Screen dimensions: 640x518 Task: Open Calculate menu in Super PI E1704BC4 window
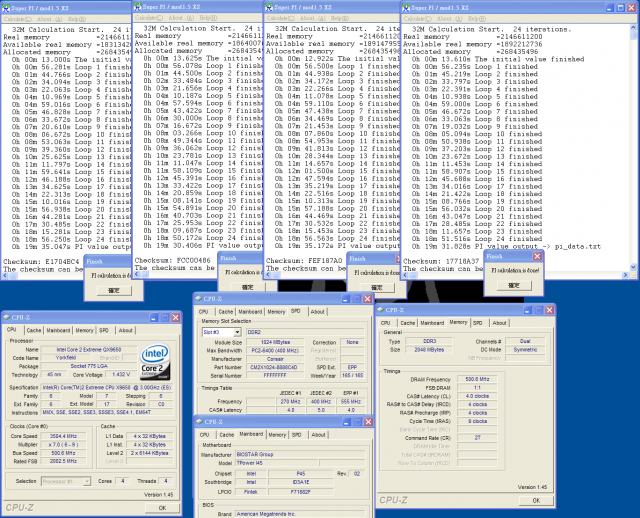pyautogui.click(x=17, y=19)
